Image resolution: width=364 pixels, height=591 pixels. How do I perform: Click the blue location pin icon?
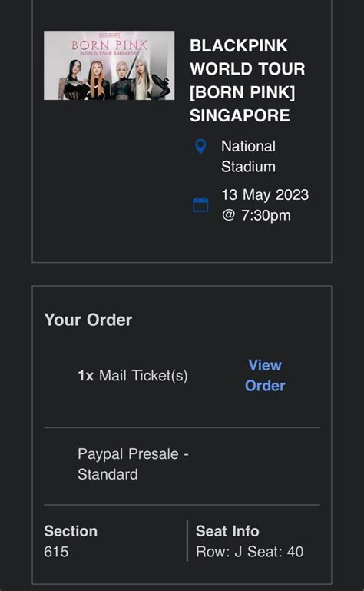[x=200, y=146]
